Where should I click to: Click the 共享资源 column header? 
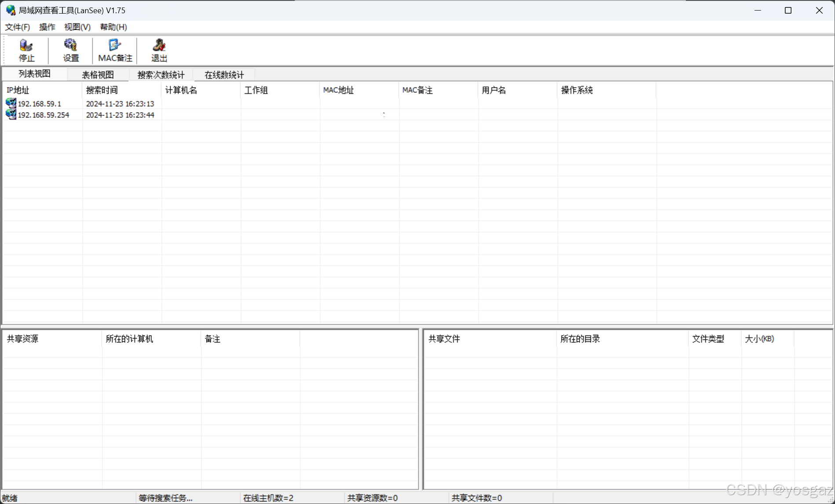[52, 339]
